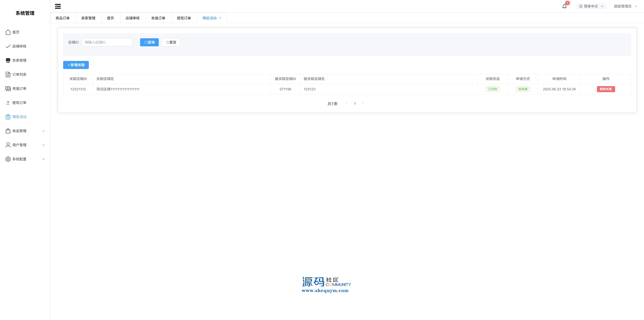The image size is (644, 320).
Task: Open the notification bell
Action: point(564,6)
